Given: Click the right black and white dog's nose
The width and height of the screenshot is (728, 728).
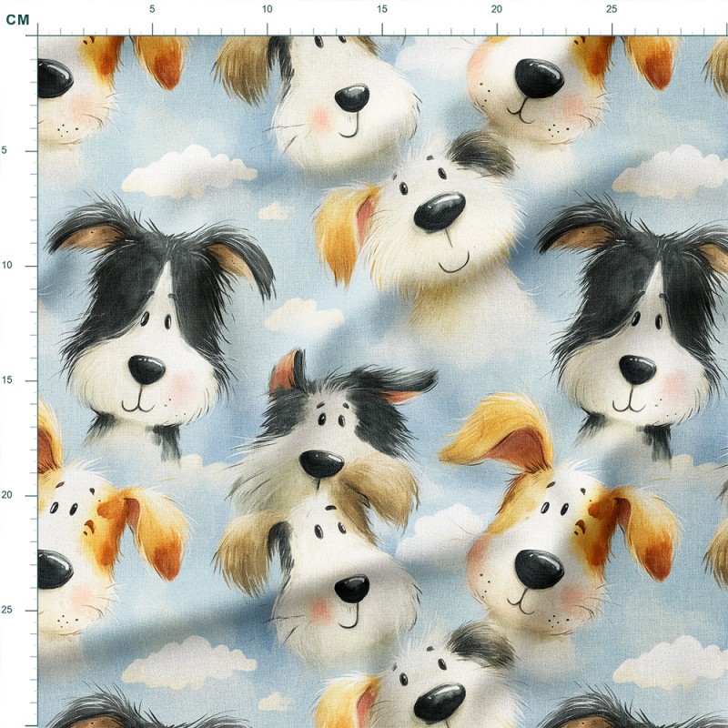Looking at the screenshot, I should click(x=638, y=369).
